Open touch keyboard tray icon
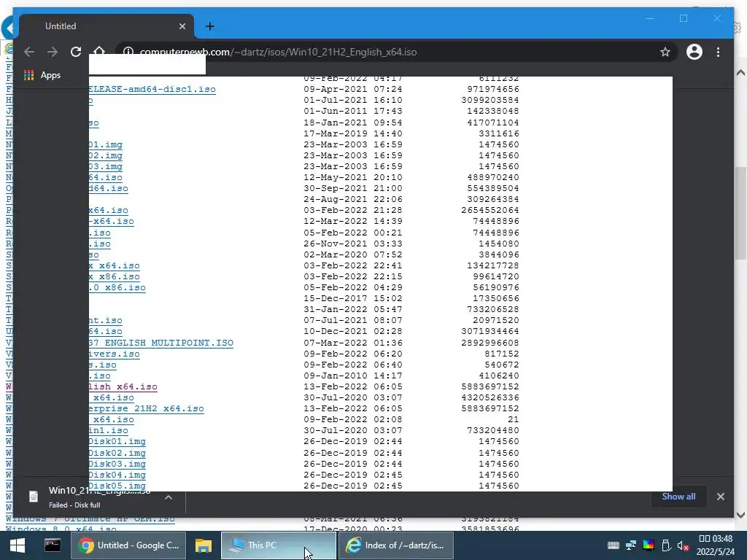This screenshot has height=560, width=747. (x=614, y=545)
